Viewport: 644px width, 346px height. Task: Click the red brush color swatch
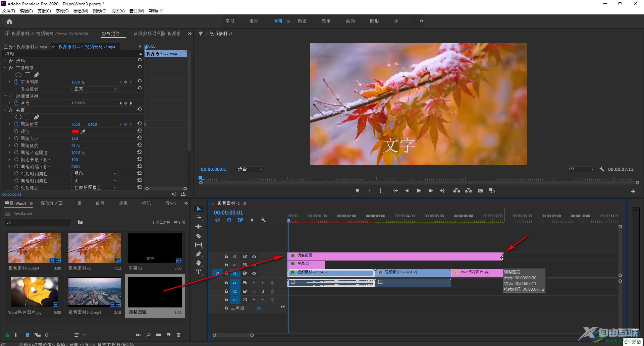75,131
